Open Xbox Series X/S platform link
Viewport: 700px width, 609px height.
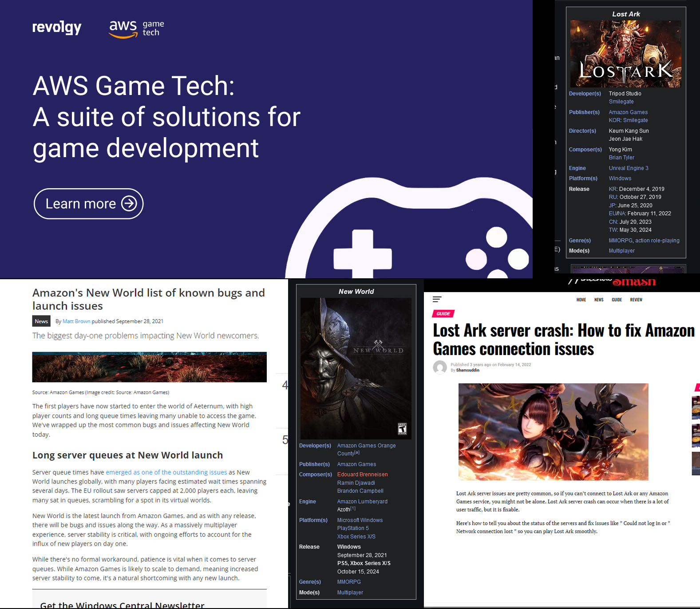click(x=356, y=537)
